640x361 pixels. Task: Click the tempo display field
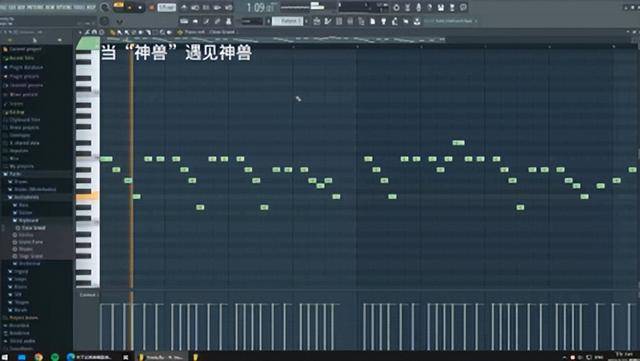pos(167,7)
